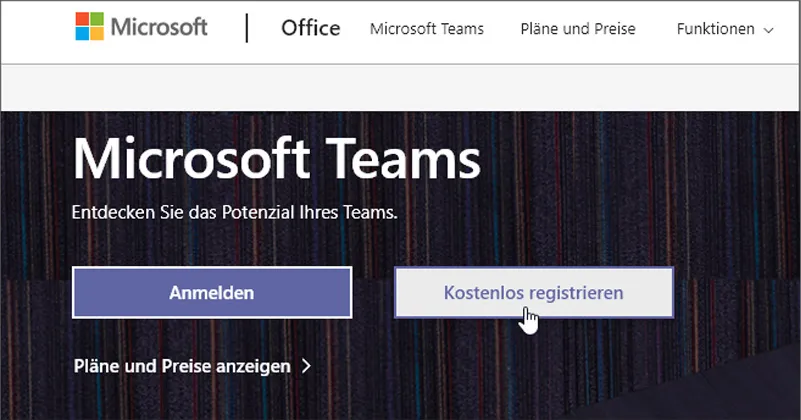
Task: Click the gray banner strip below navigation
Action: (x=400, y=86)
